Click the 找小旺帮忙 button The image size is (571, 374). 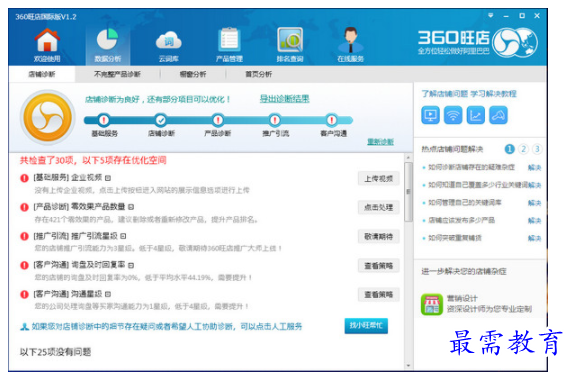click(366, 326)
